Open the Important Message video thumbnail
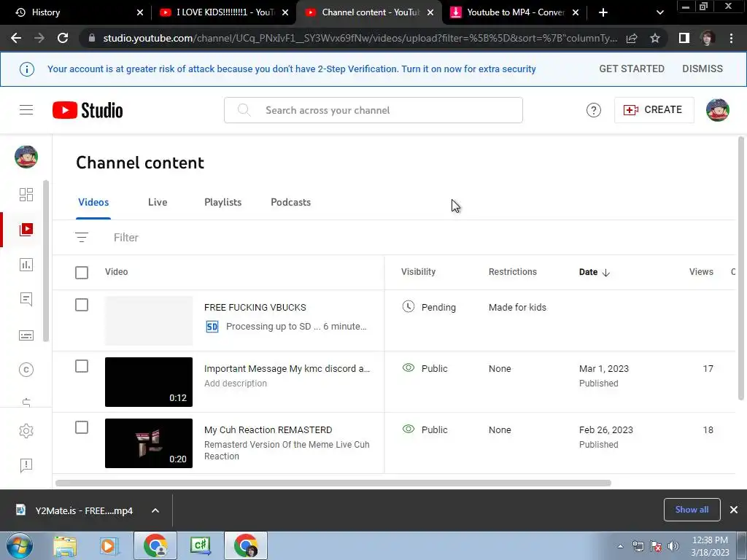Viewport: 747px width, 560px height. click(149, 382)
